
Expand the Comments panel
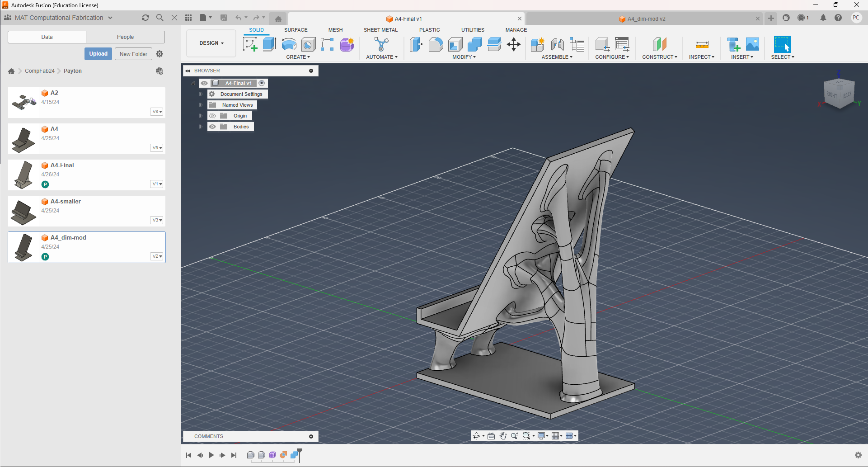(311, 436)
